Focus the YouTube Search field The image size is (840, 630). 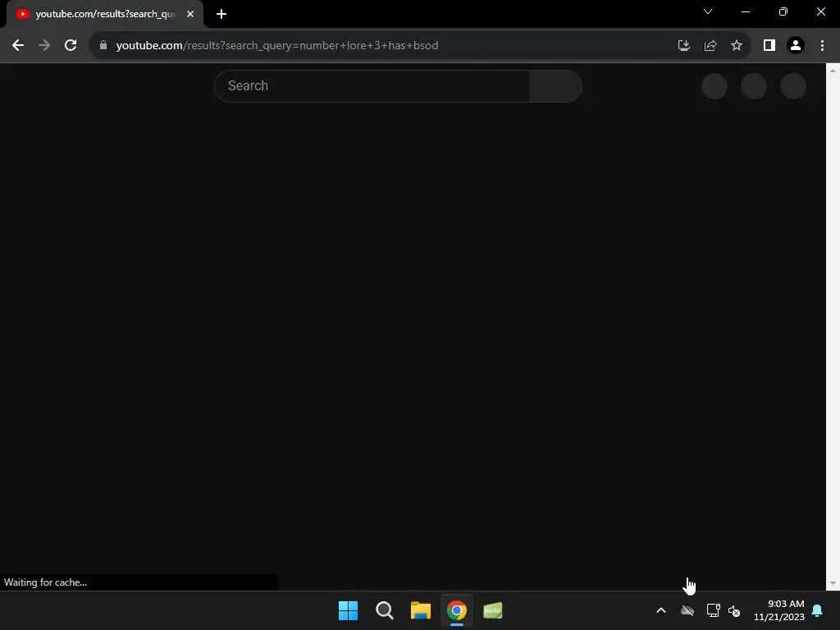[372, 85]
